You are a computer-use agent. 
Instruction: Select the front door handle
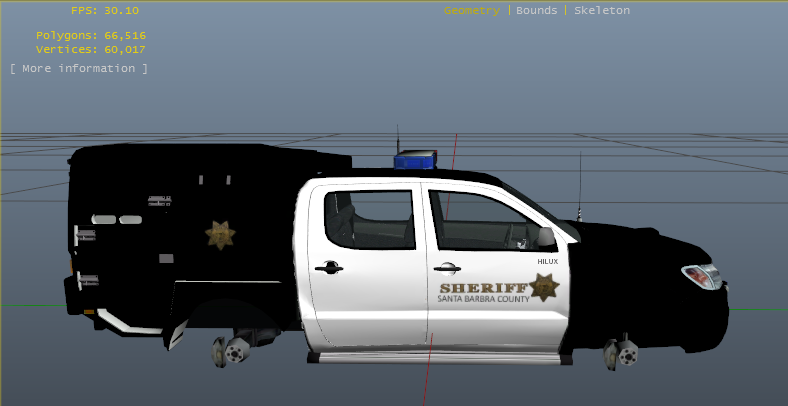(446, 267)
